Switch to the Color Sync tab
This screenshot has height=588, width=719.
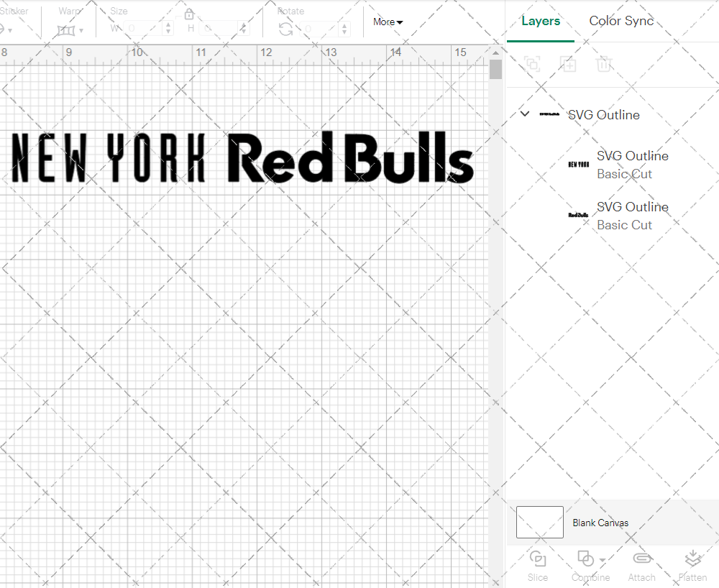[x=621, y=21]
